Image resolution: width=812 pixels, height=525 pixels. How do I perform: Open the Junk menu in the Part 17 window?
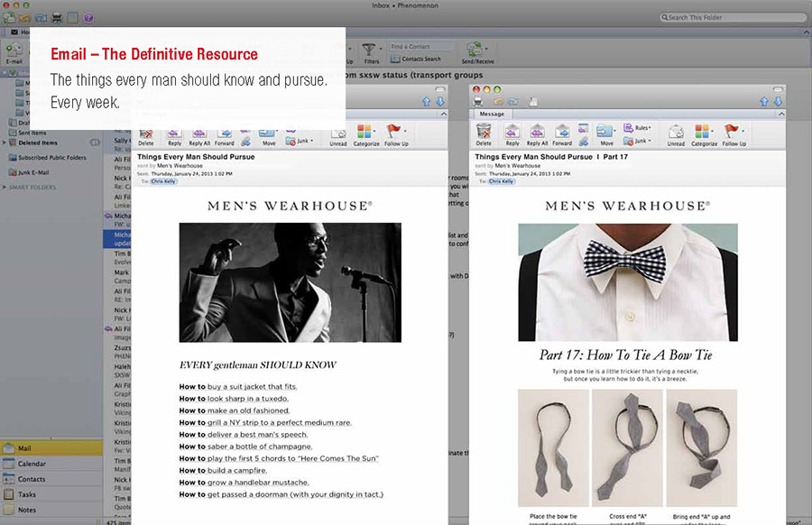click(x=636, y=141)
